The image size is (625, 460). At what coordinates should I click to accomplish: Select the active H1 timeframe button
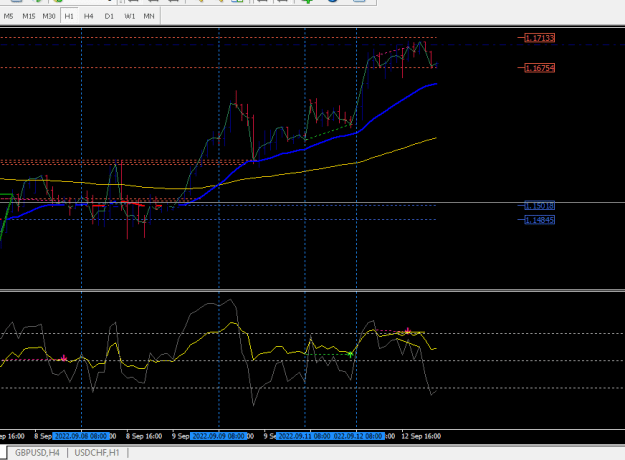69,16
